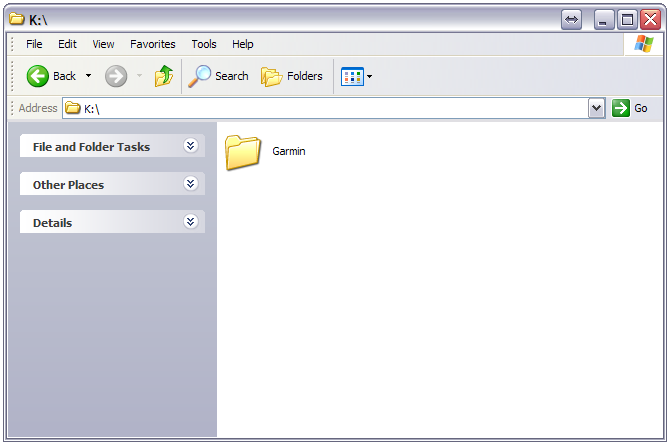Expand the Other Places panel
Viewport: 669px width, 444px height.
(x=191, y=184)
